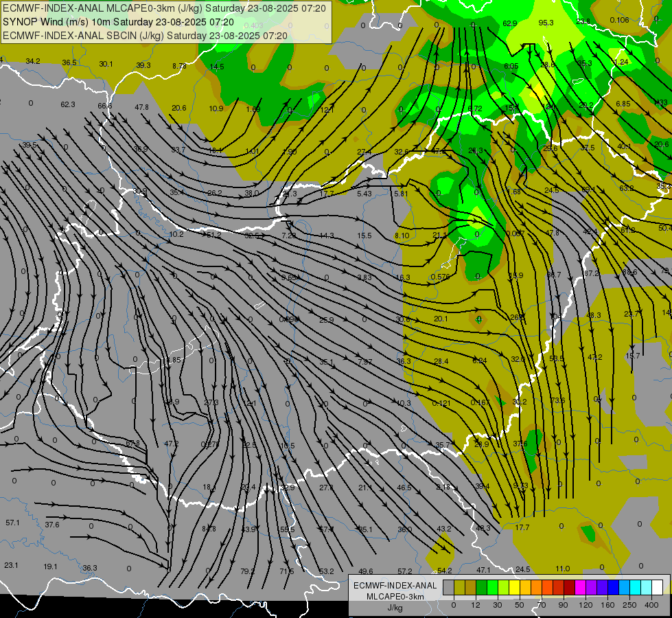Select the 19.1 grid value
The width and height of the screenshot is (672, 618).
pos(50,566)
